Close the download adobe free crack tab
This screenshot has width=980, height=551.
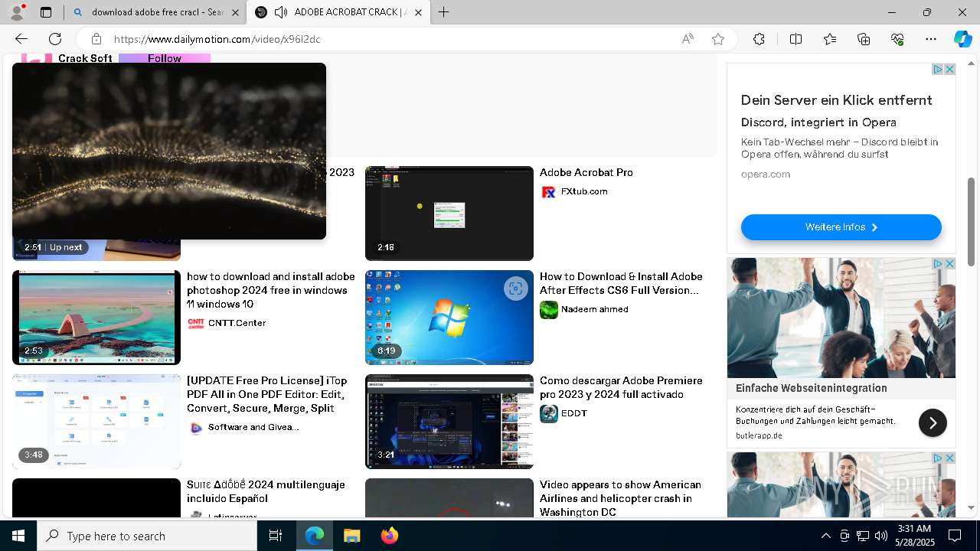(x=235, y=12)
